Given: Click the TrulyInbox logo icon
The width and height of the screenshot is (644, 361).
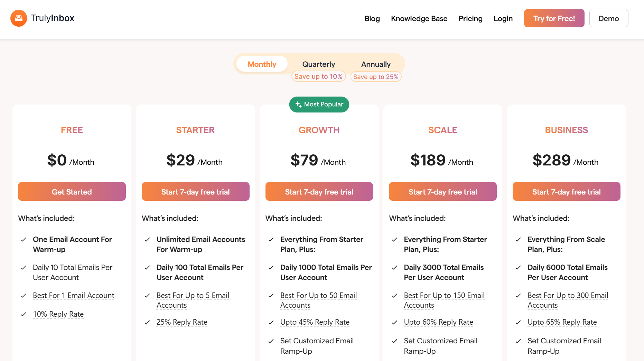Looking at the screenshot, I should [19, 18].
